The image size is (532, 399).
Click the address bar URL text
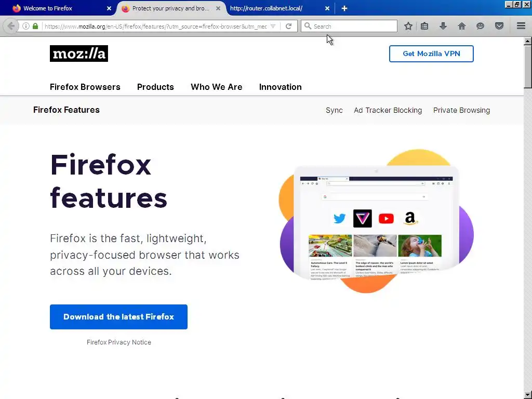(156, 26)
